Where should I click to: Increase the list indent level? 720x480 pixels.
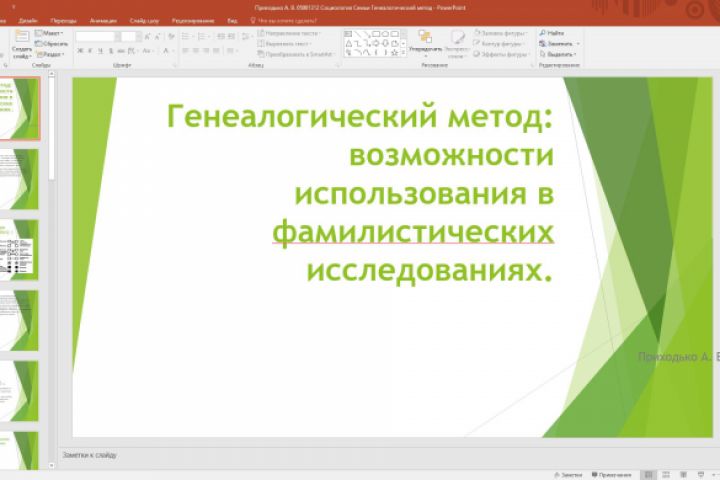(231, 37)
